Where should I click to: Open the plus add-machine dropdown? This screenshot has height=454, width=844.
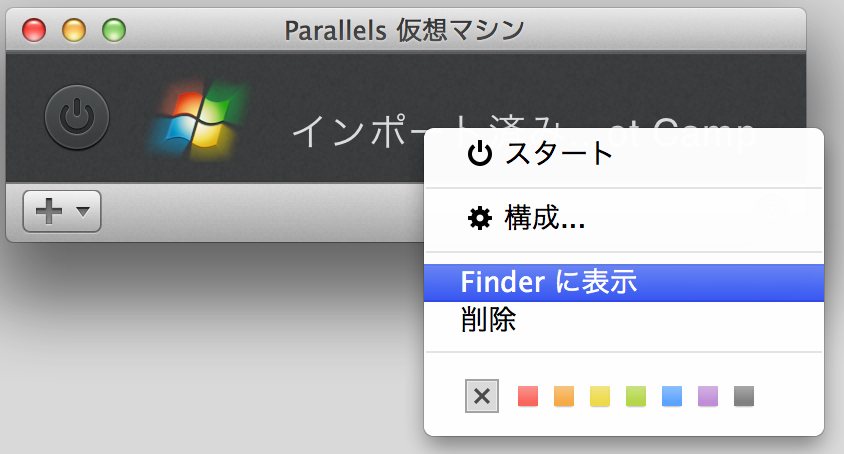point(62,211)
